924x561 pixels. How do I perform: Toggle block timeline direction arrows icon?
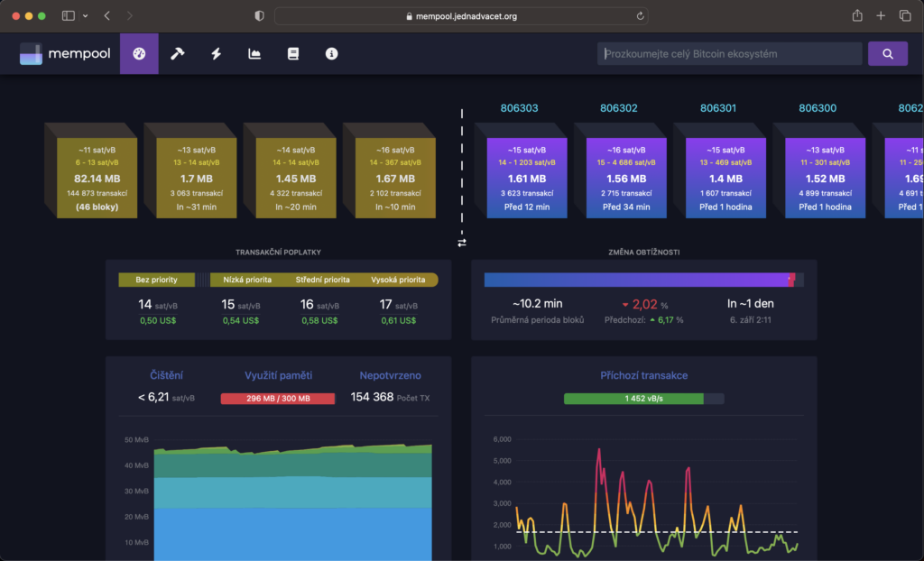[x=462, y=243]
